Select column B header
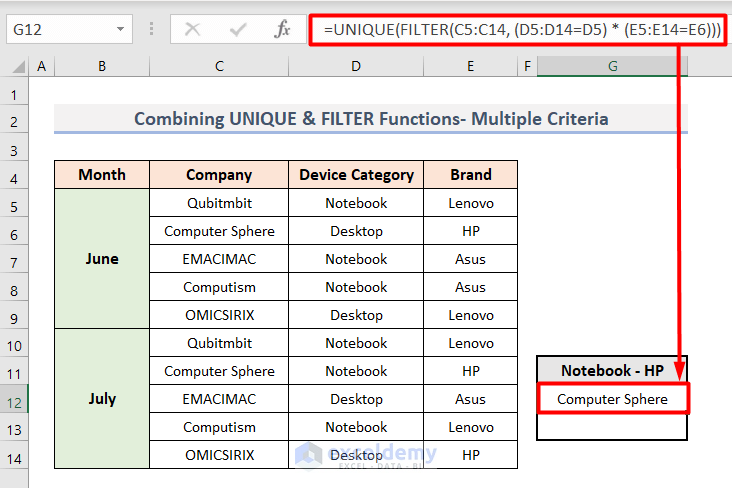 click(102, 66)
